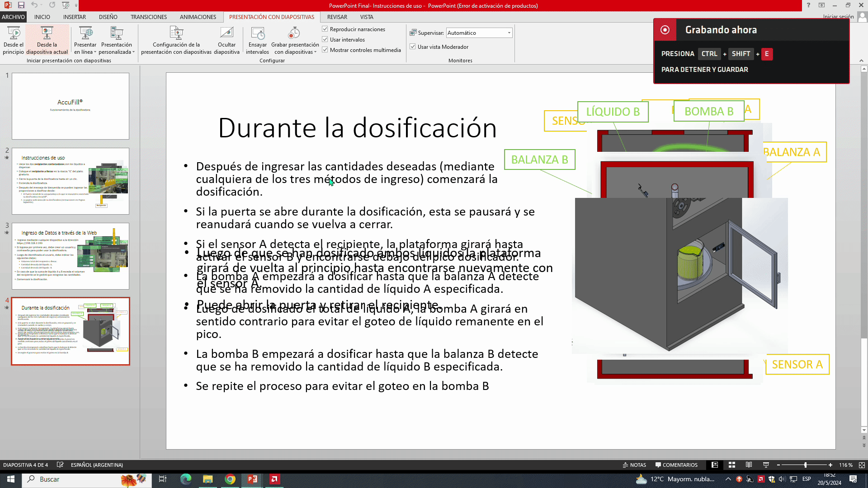Click Ensayar intervalos icon

tap(258, 33)
